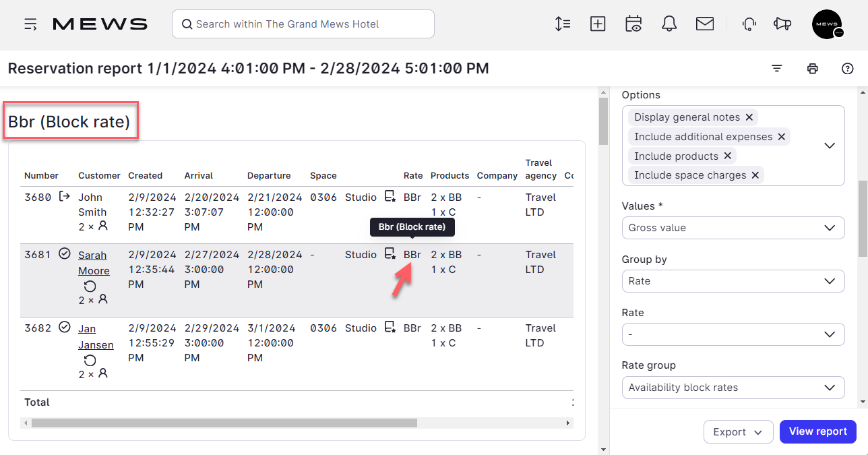Screen dimensions: 868x455
Task: Open the notifications bell
Action: coord(669,24)
